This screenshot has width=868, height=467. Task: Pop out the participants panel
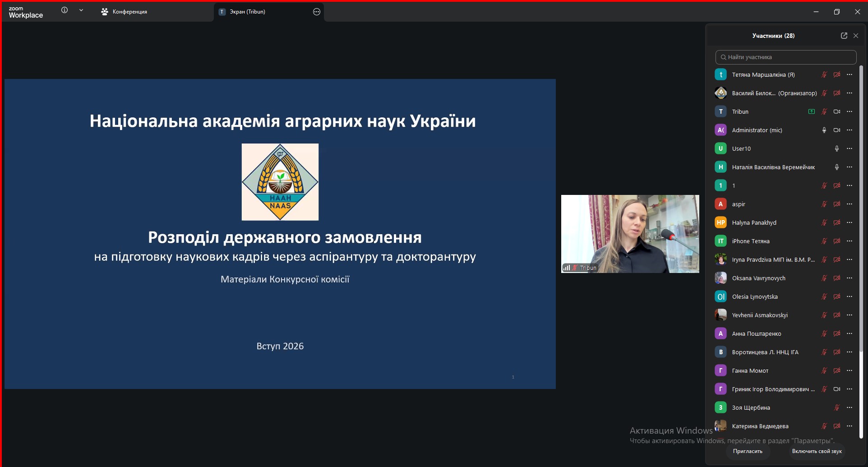pos(844,36)
